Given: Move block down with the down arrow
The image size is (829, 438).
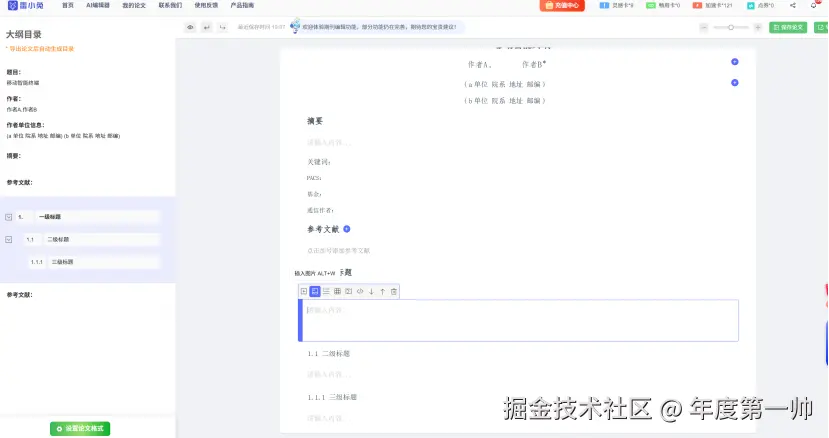Looking at the screenshot, I should (x=371, y=291).
